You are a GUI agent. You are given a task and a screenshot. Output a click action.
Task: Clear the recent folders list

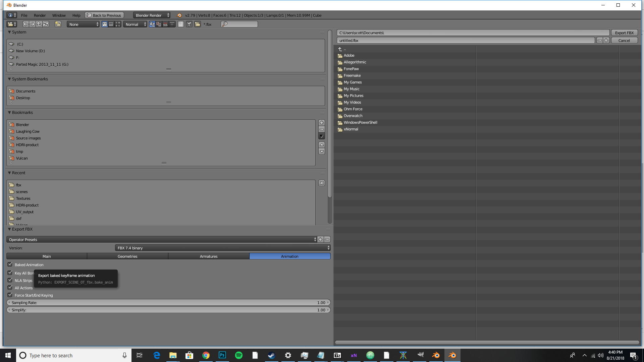(x=322, y=183)
